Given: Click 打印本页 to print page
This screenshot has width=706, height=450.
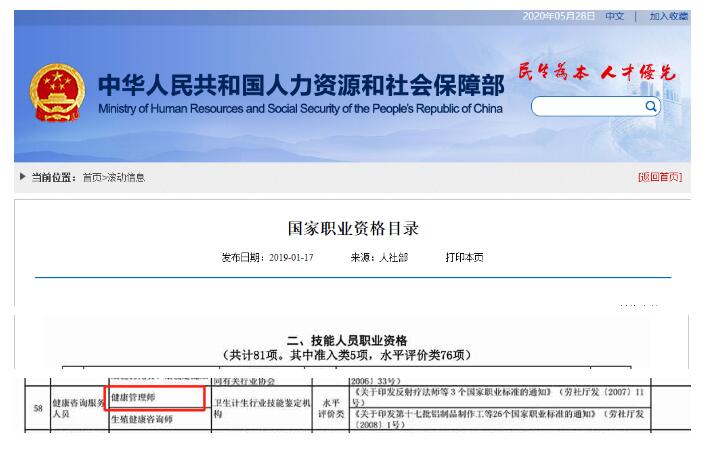Looking at the screenshot, I should tap(464, 257).
